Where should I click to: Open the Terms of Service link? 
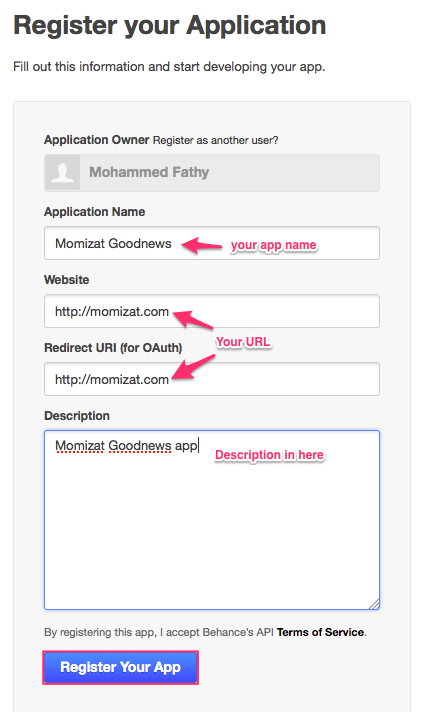(x=320, y=632)
